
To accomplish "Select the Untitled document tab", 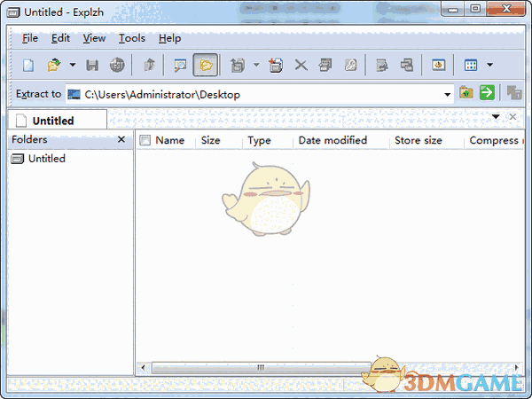I will point(57,120).
